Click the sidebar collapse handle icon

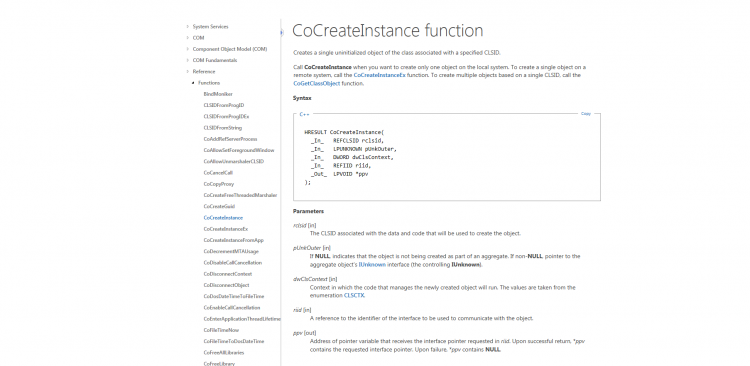(x=282, y=33)
